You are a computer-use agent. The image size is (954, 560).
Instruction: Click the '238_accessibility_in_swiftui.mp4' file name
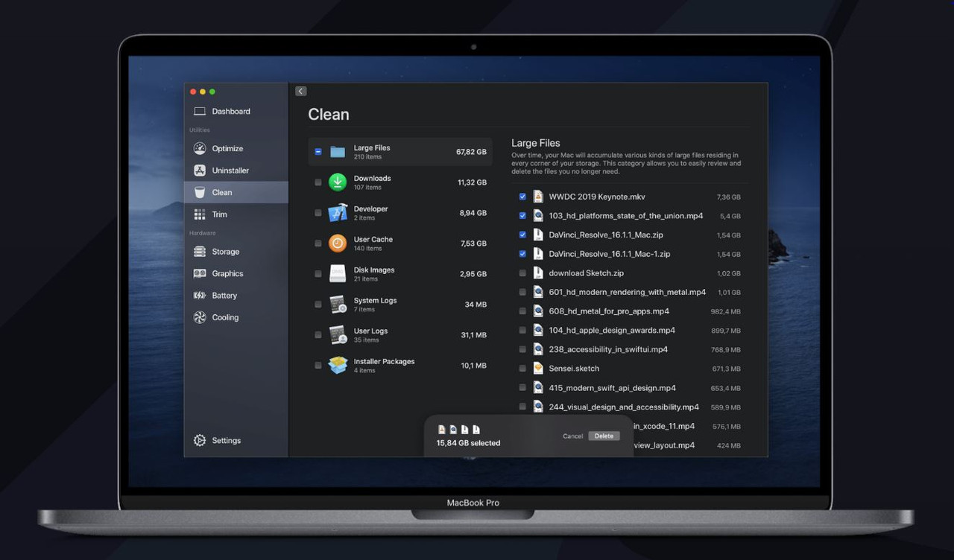point(608,349)
